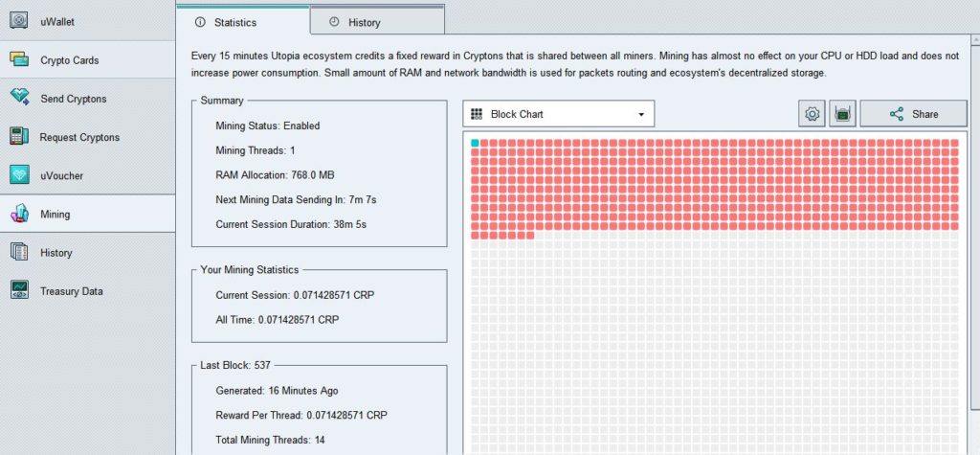980x455 pixels.
Task: Click the last red block in the chart
Action: click(x=530, y=236)
